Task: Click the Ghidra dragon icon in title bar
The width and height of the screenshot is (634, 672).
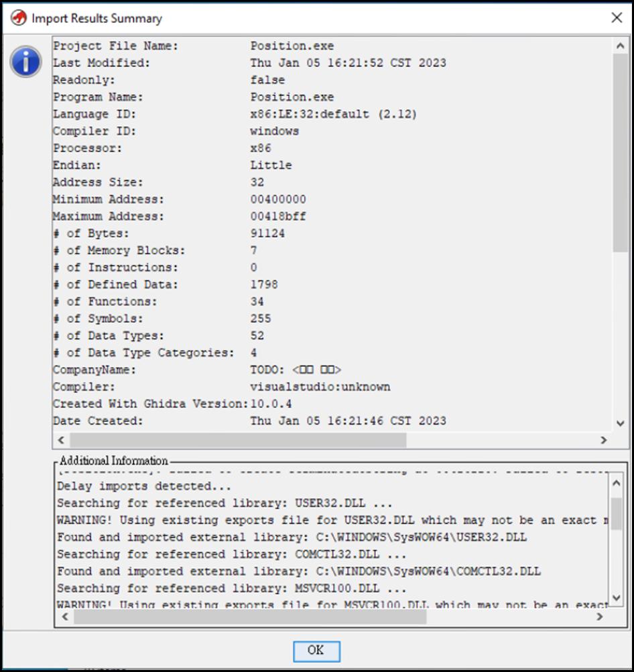Action: (18, 18)
